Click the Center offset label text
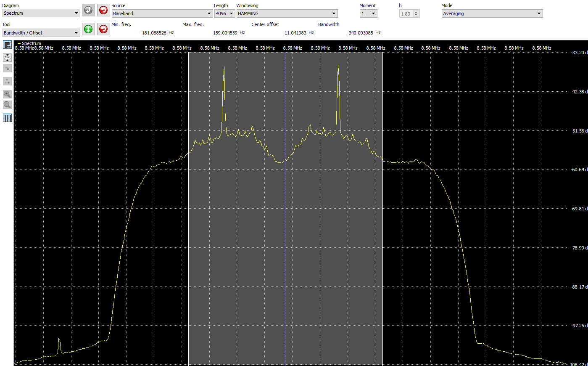Viewport: 588px width, 366px height. pyautogui.click(x=265, y=24)
